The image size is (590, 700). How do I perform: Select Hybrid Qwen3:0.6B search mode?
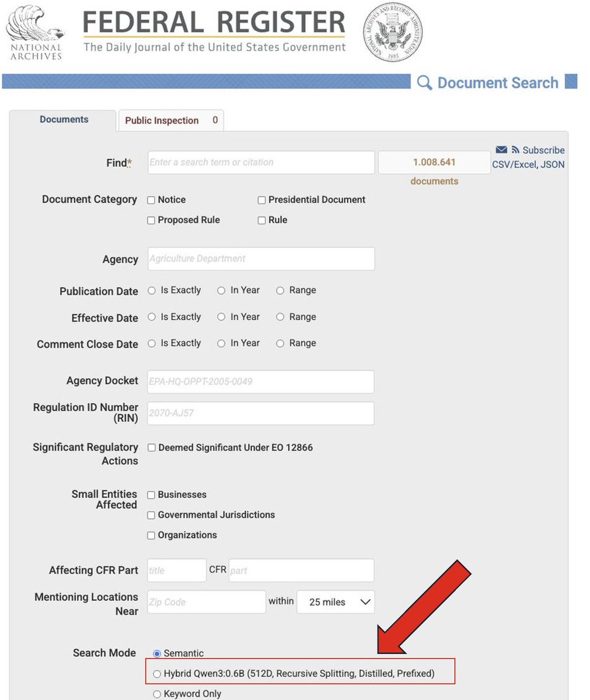tap(156, 674)
